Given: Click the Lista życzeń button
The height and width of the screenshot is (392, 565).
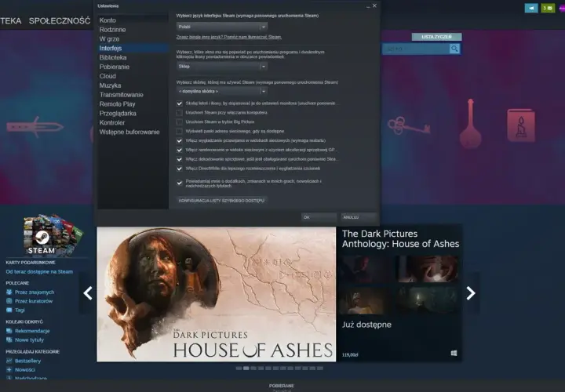Looking at the screenshot, I should click(436, 37).
